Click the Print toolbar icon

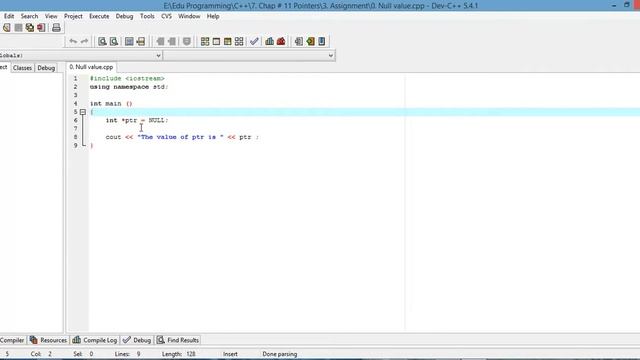click(56, 28)
